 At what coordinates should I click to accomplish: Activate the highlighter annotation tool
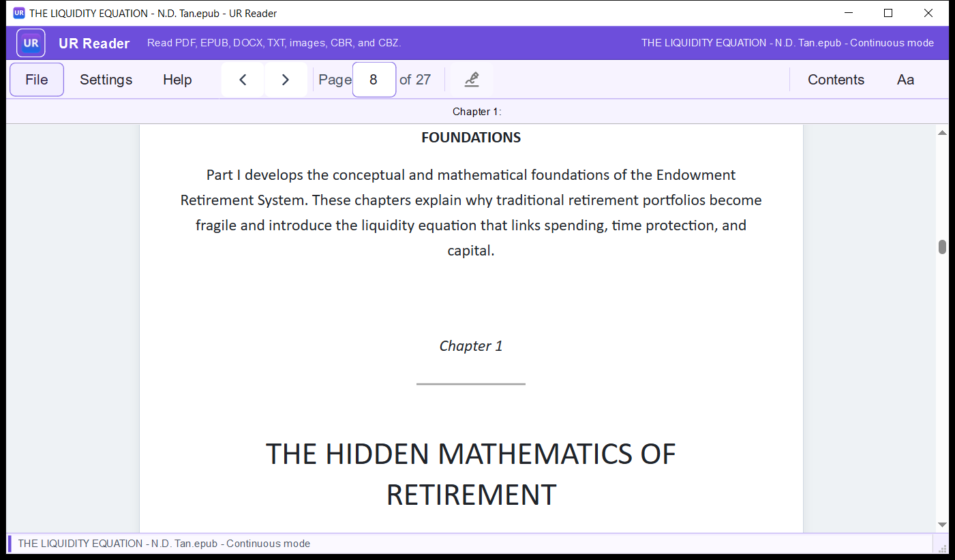coord(472,80)
